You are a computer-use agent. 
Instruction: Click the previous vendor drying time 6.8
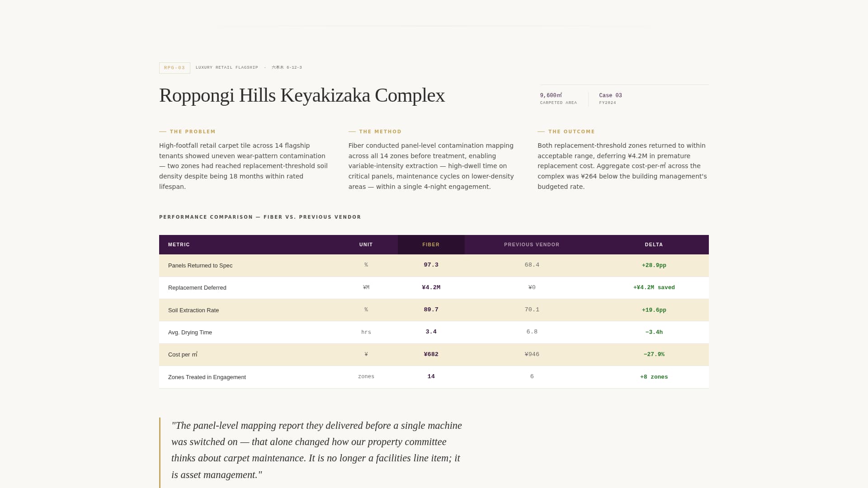pos(532,332)
